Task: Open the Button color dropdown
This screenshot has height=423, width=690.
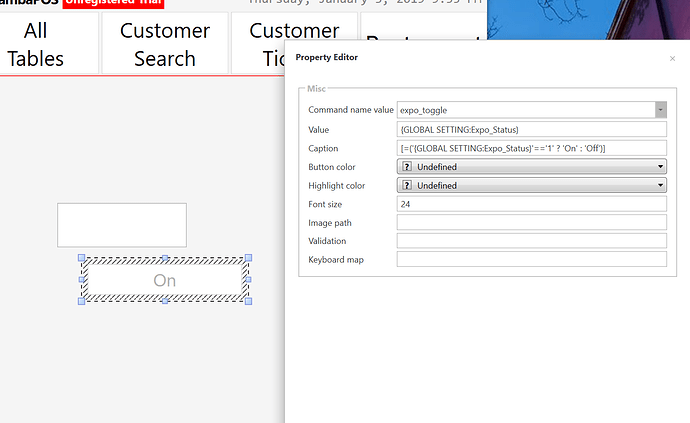Action: pos(532,167)
